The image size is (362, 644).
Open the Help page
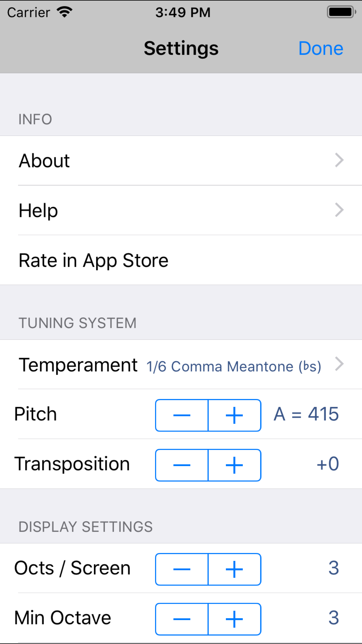tap(38, 210)
